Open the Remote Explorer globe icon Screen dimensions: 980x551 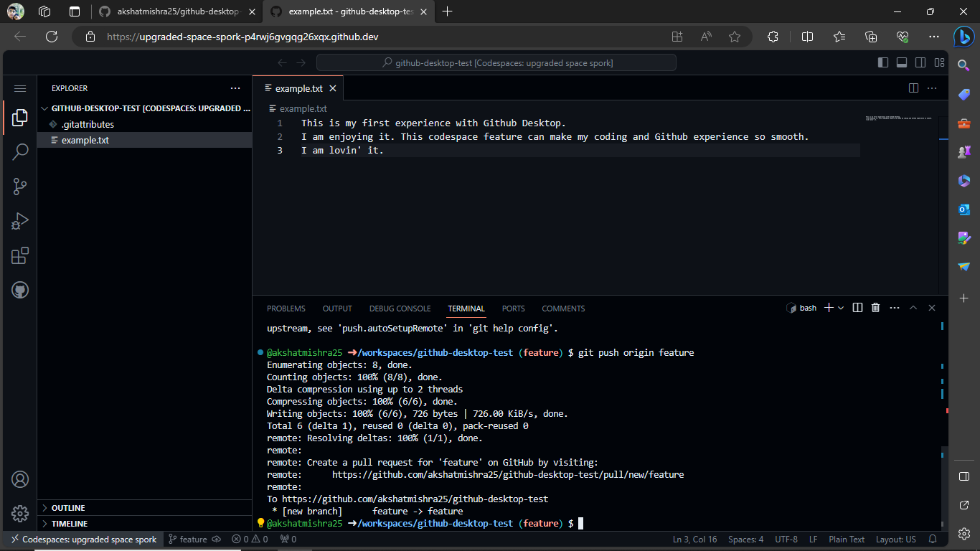[x=19, y=290]
